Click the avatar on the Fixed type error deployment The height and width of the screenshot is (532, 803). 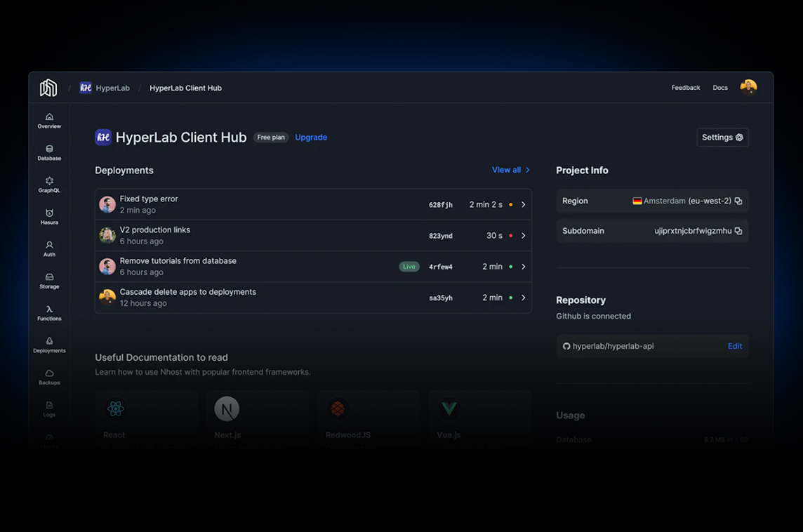(107, 204)
